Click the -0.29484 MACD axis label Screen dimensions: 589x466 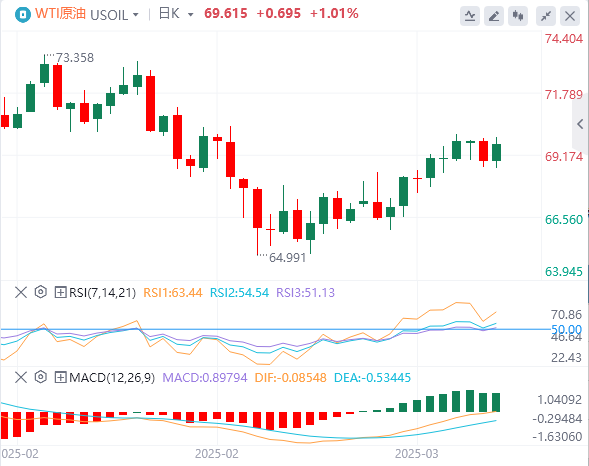[x=557, y=418]
